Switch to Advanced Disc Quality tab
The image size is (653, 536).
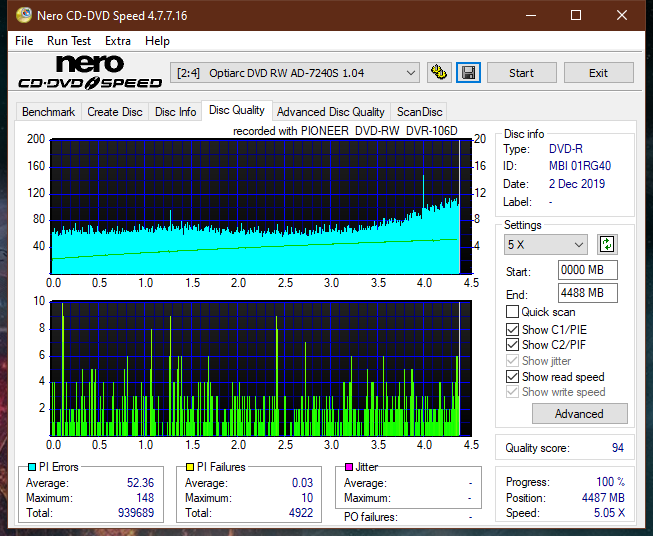(331, 112)
